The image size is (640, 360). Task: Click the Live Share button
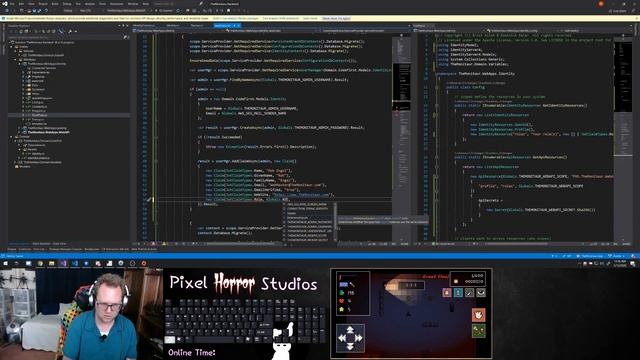tap(617, 11)
